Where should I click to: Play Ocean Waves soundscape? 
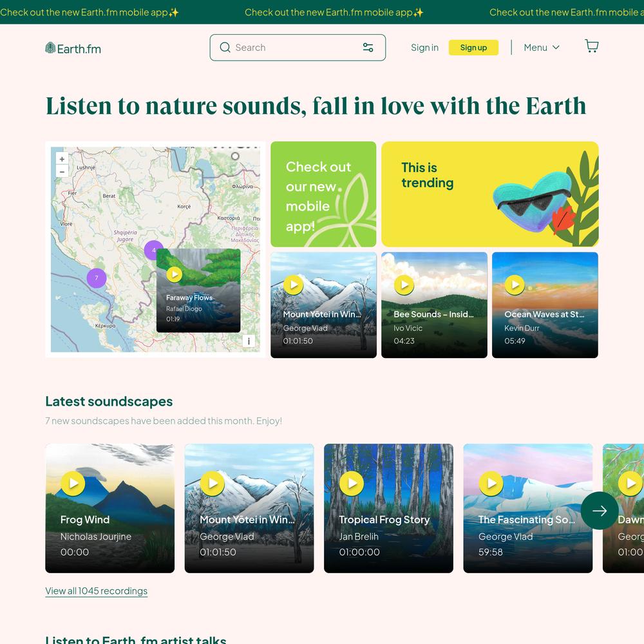(515, 285)
